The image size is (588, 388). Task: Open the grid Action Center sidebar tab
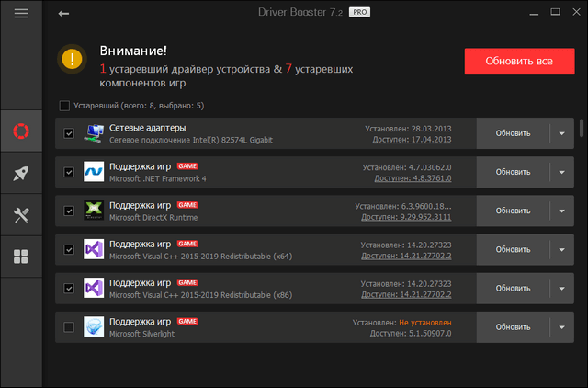point(21,257)
